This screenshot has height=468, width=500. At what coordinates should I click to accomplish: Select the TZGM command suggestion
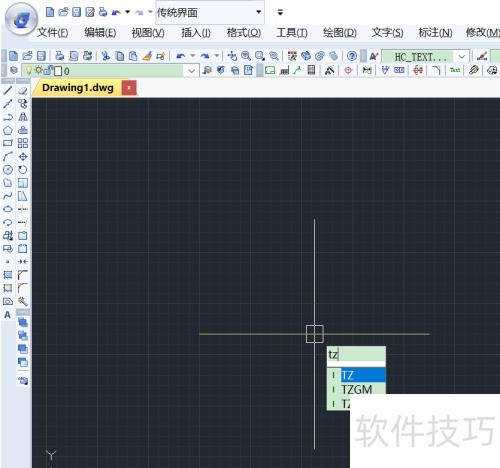356,389
